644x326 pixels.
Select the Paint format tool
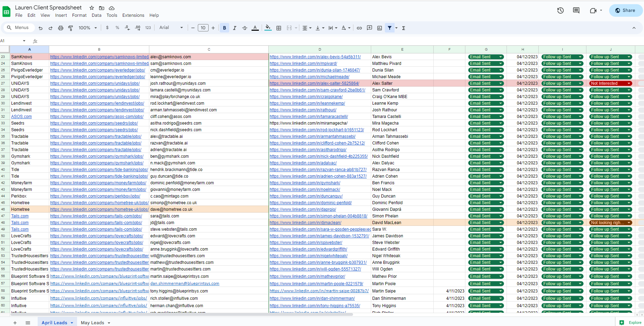coord(70,28)
